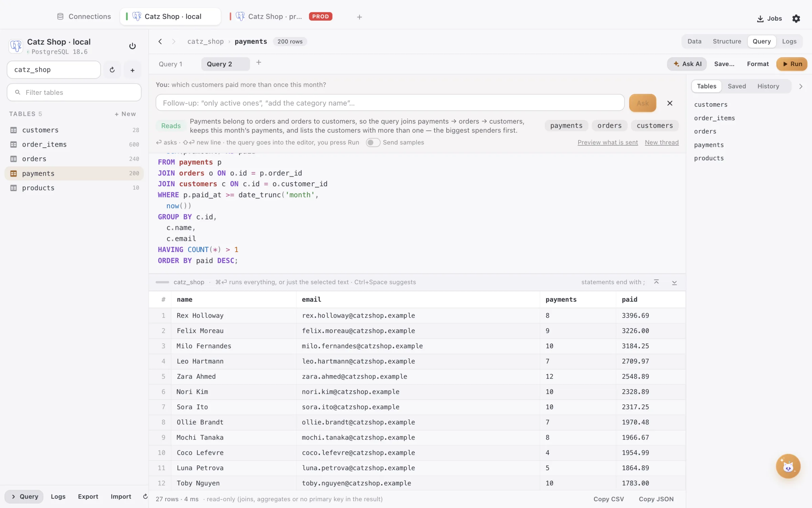Add a new database with plus icon
The height and width of the screenshot is (508, 812).
pyautogui.click(x=133, y=70)
